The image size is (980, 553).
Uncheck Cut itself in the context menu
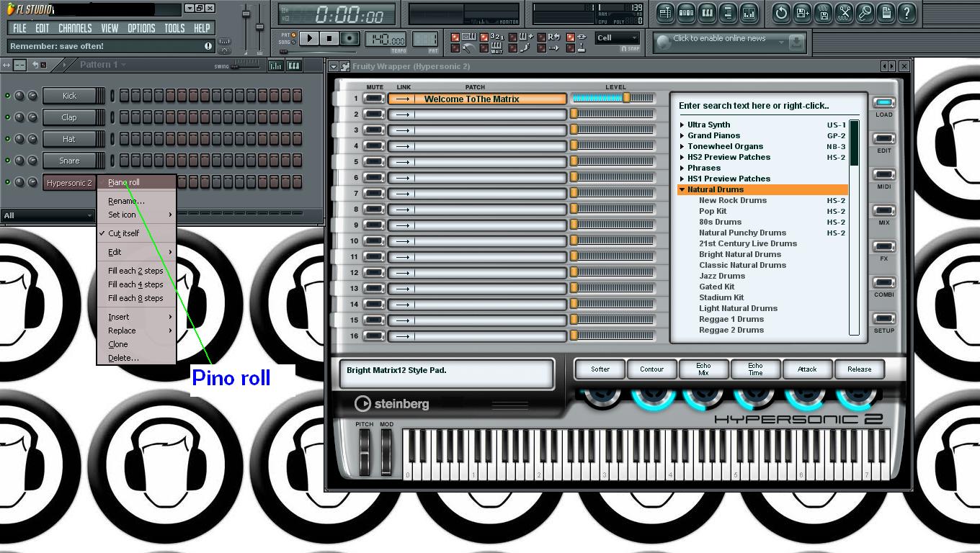[122, 233]
